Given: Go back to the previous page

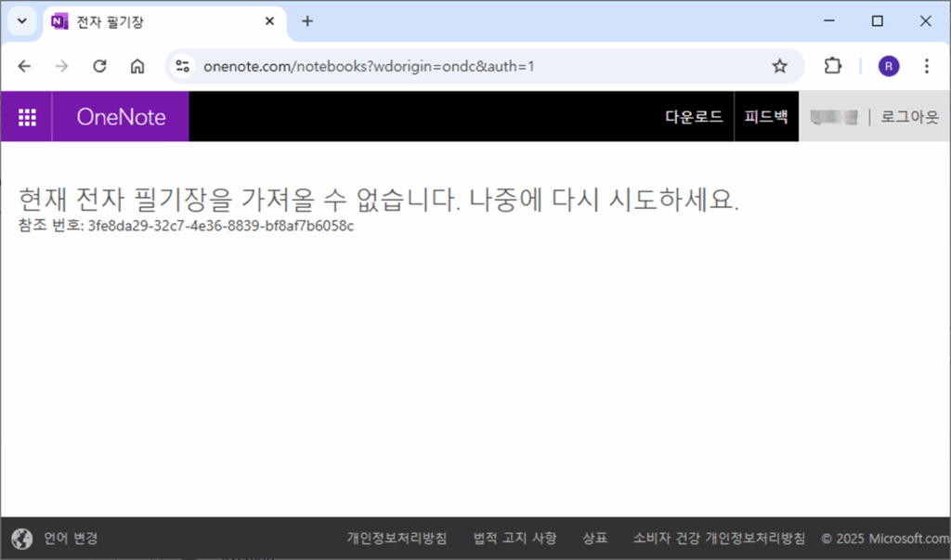Looking at the screenshot, I should tap(24, 66).
